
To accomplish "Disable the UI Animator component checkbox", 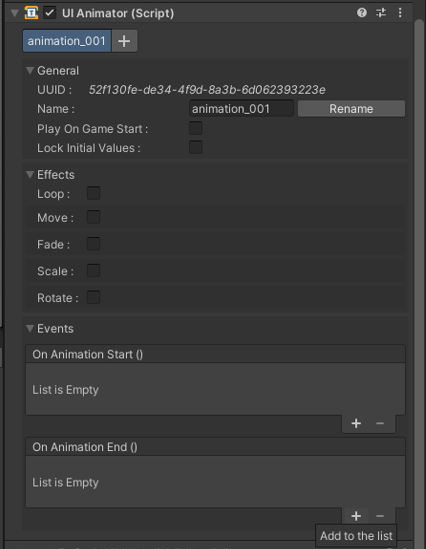I will 50,13.
